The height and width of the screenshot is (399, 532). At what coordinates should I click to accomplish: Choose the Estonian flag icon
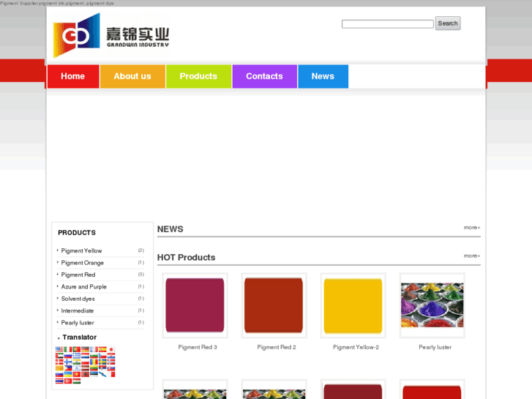click(94, 374)
